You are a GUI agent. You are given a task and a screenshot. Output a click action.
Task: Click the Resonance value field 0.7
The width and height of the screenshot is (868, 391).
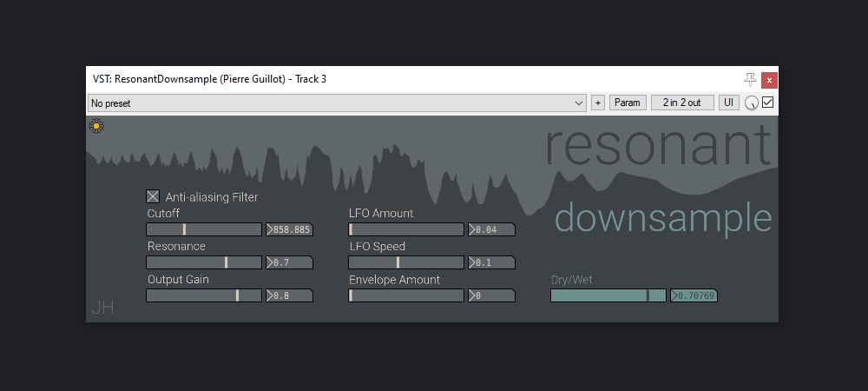[290, 262]
